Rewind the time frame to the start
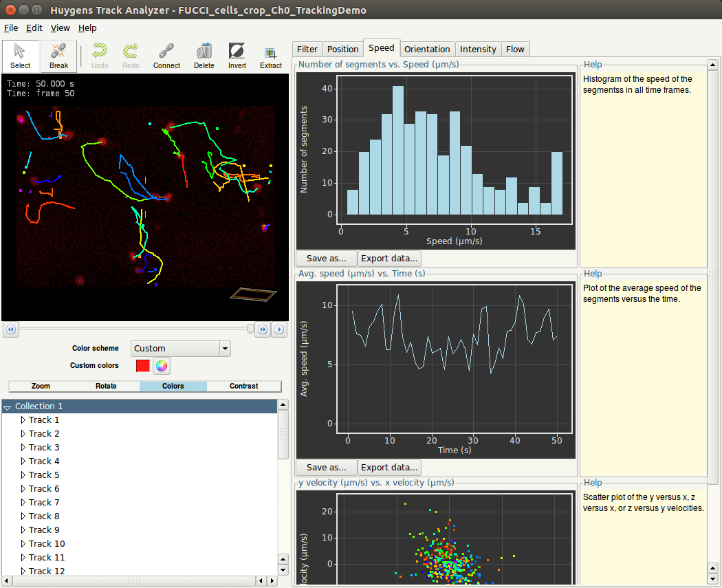Viewport: 722px width, 588px height. click(x=11, y=329)
